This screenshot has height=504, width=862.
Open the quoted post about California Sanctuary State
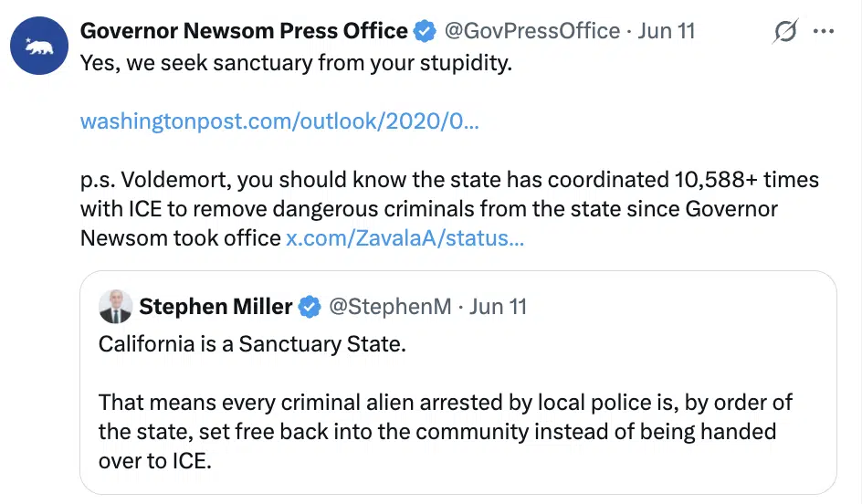click(x=458, y=383)
